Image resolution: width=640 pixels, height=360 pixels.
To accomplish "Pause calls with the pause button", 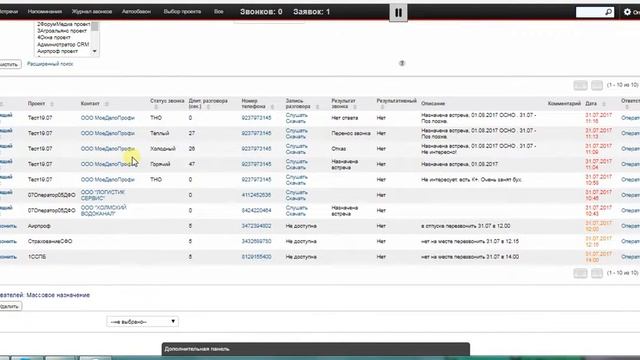I will (x=398, y=13).
